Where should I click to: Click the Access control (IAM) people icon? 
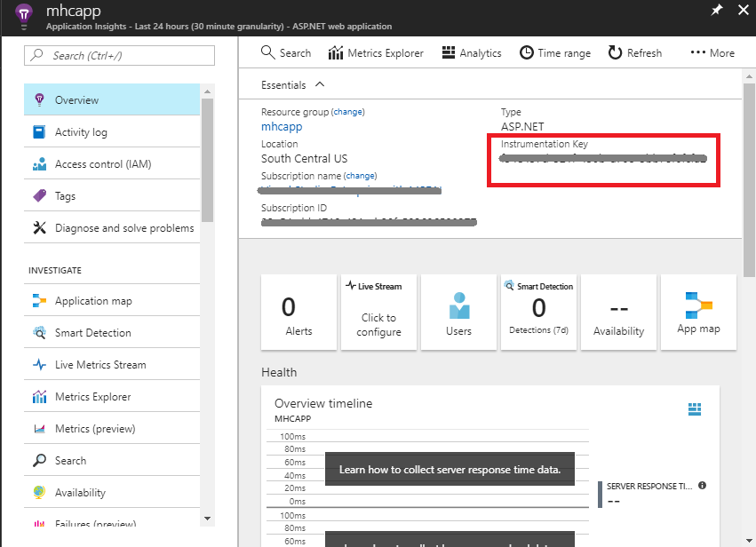pos(40,164)
